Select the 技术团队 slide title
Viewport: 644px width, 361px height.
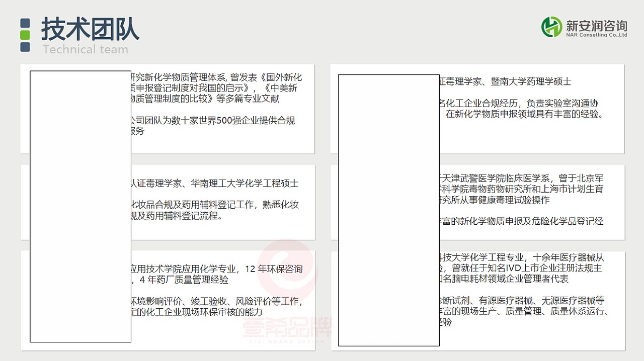pos(91,29)
